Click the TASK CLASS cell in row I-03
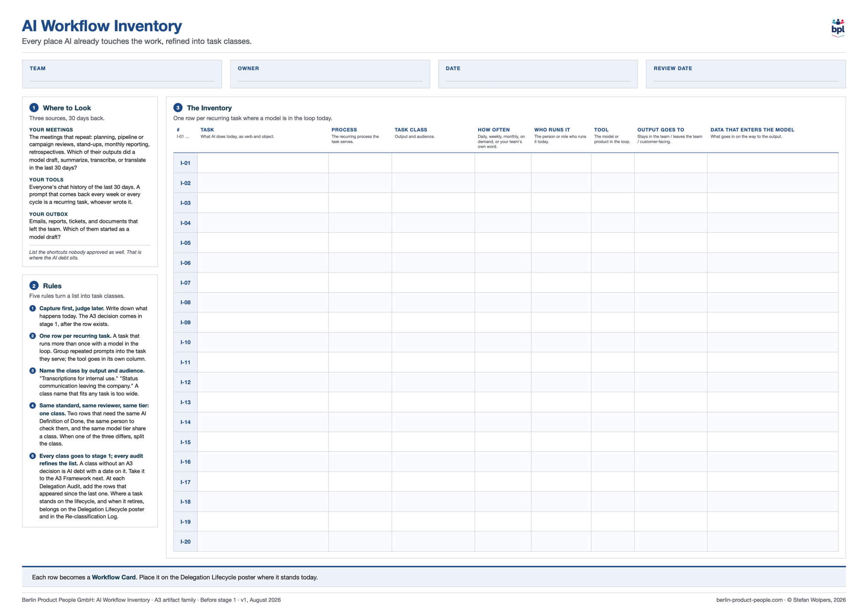The height and width of the screenshot is (614, 868). (x=433, y=203)
